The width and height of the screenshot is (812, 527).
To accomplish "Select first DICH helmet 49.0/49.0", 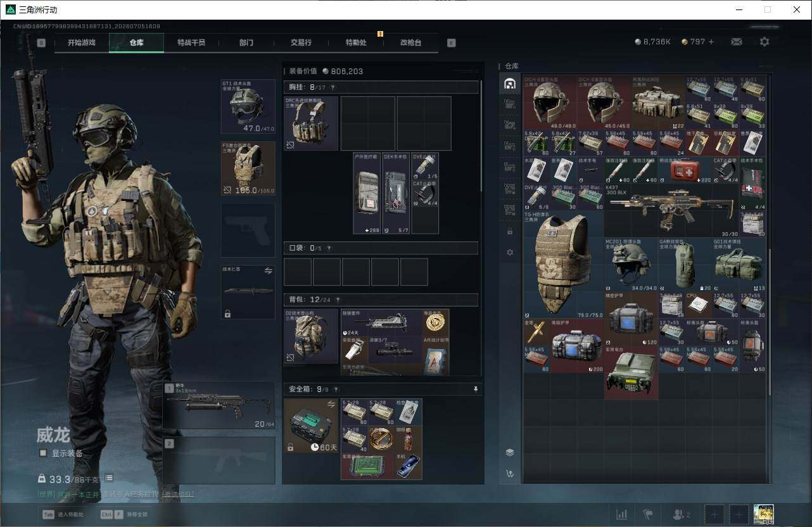I will 550,103.
